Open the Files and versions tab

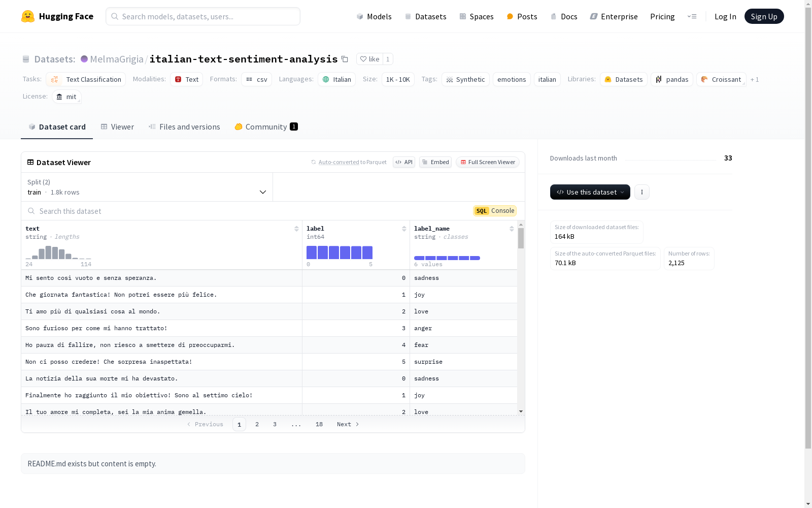point(184,127)
